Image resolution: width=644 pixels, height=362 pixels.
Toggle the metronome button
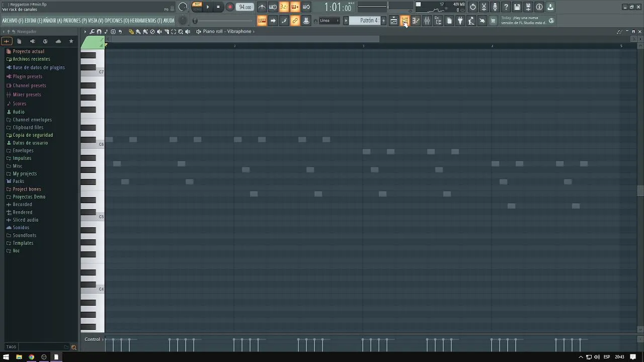262,7
